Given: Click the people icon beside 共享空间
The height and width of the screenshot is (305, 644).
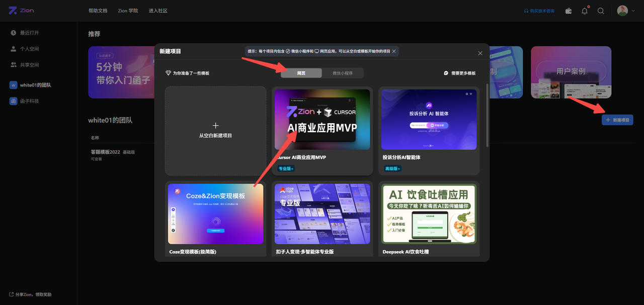Looking at the screenshot, I should click(x=14, y=65).
